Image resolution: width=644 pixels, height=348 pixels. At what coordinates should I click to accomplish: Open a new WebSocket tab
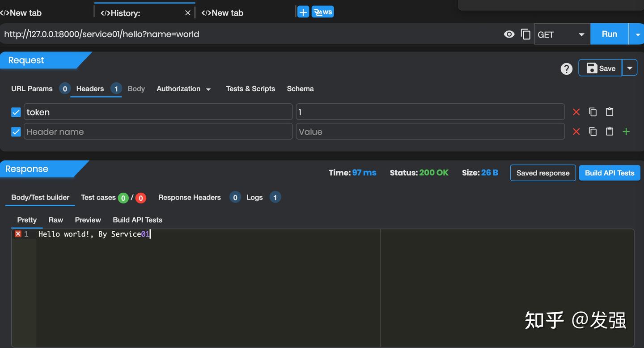coord(323,12)
